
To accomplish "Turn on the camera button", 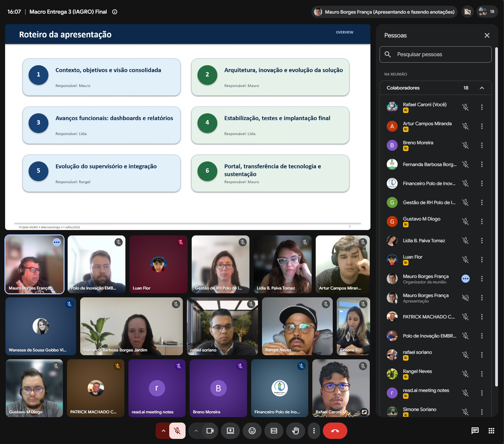I will tap(210, 431).
